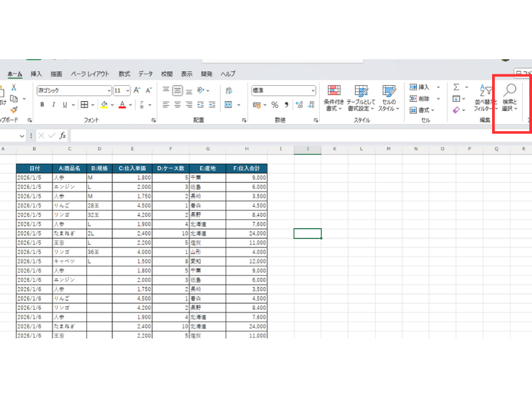532x399 pixels.
Task: Toggle Bold formatting
Action: pos(42,104)
